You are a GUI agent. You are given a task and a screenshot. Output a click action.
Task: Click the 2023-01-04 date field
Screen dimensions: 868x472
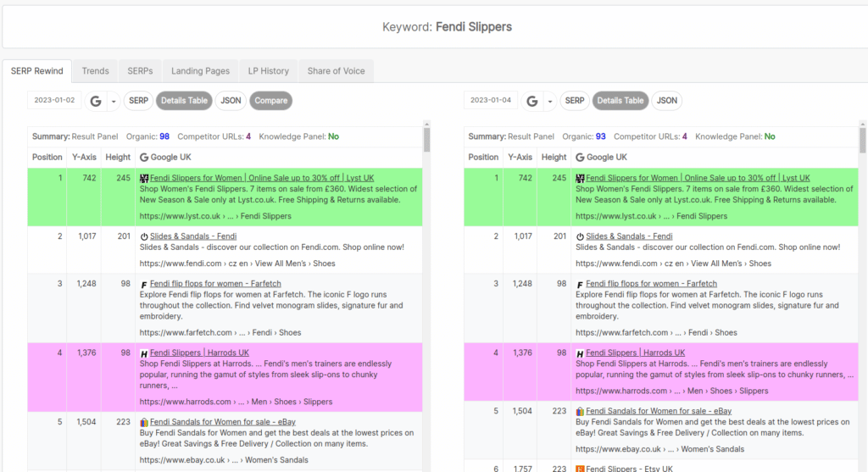tap(491, 100)
